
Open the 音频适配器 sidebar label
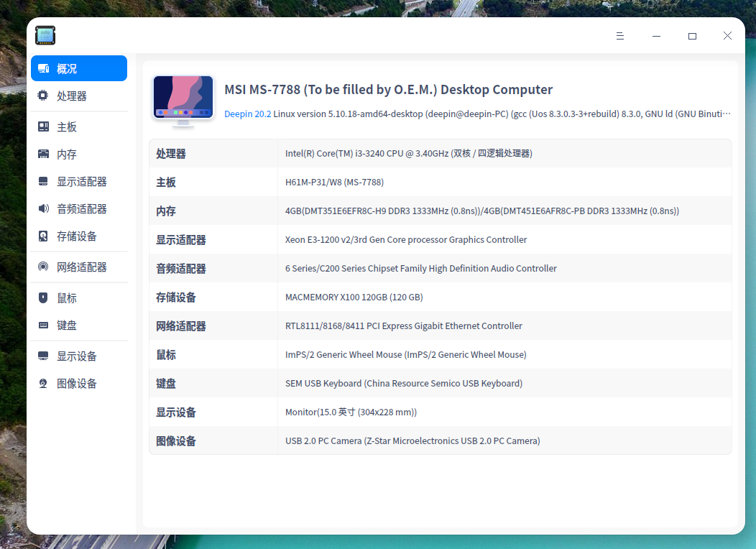pos(81,208)
